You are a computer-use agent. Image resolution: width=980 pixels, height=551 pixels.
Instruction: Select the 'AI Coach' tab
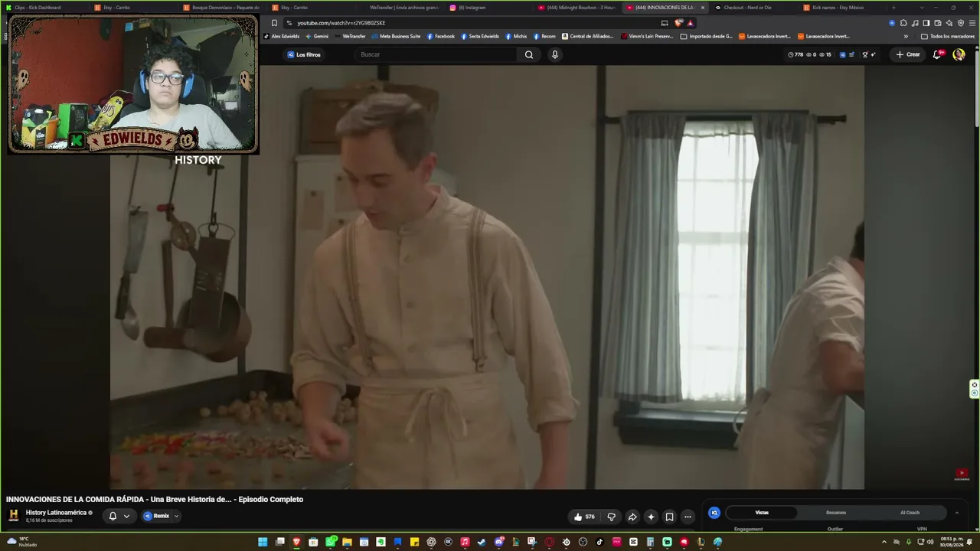click(910, 513)
